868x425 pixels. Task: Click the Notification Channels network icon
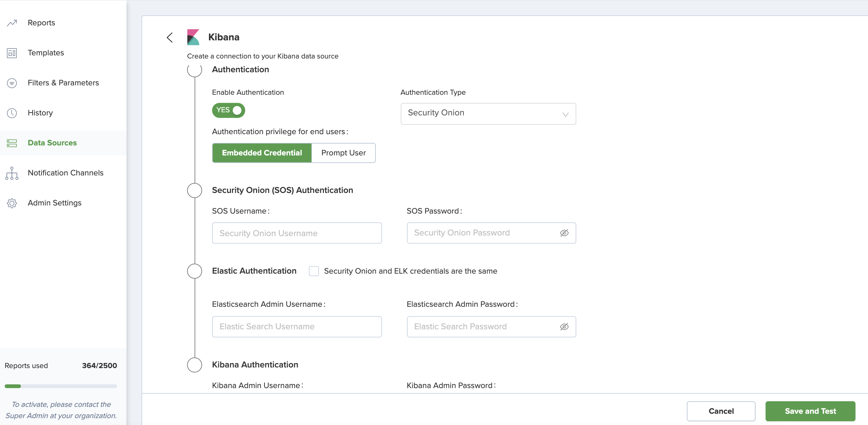point(12,173)
